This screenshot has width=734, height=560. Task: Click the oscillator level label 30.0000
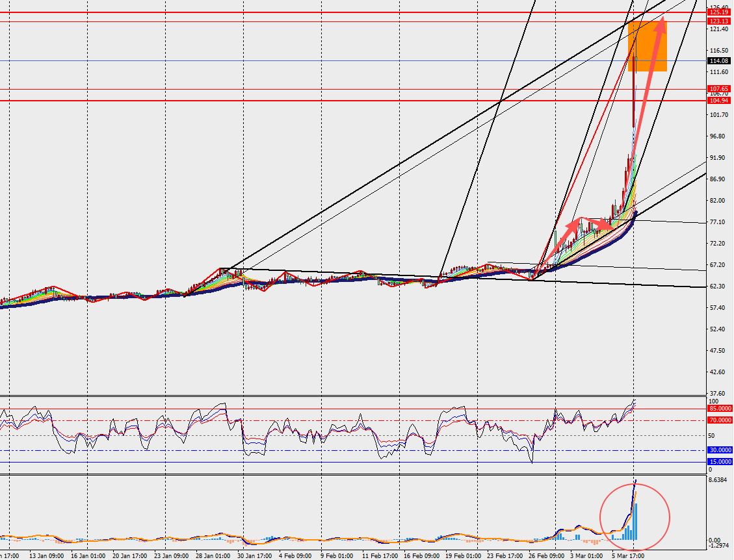[x=720, y=450]
